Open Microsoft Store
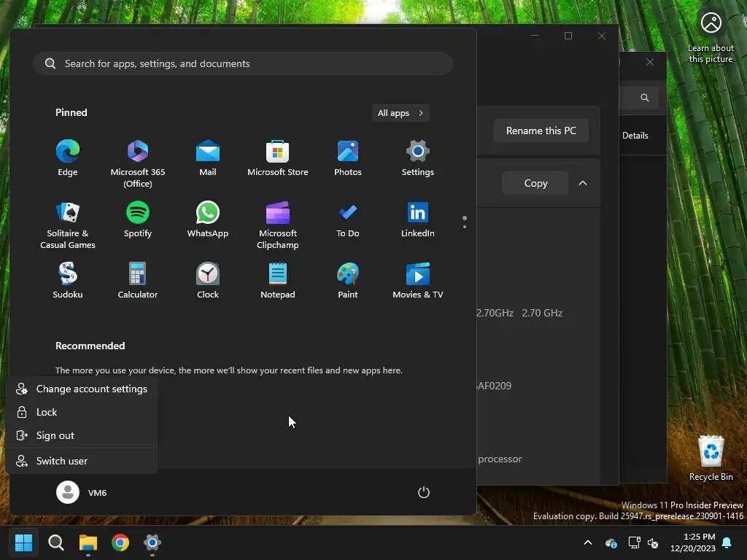The height and width of the screenshot is (560, 747). [x=278, y=158]
